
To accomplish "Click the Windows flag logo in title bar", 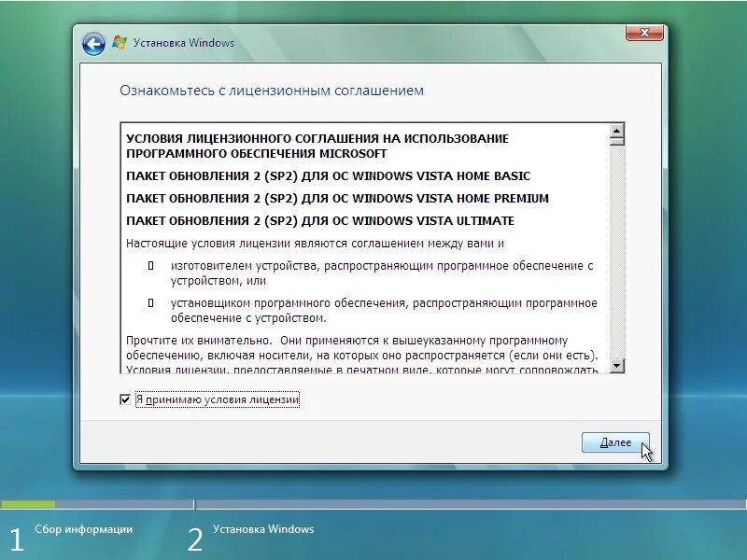I will 120,42.
